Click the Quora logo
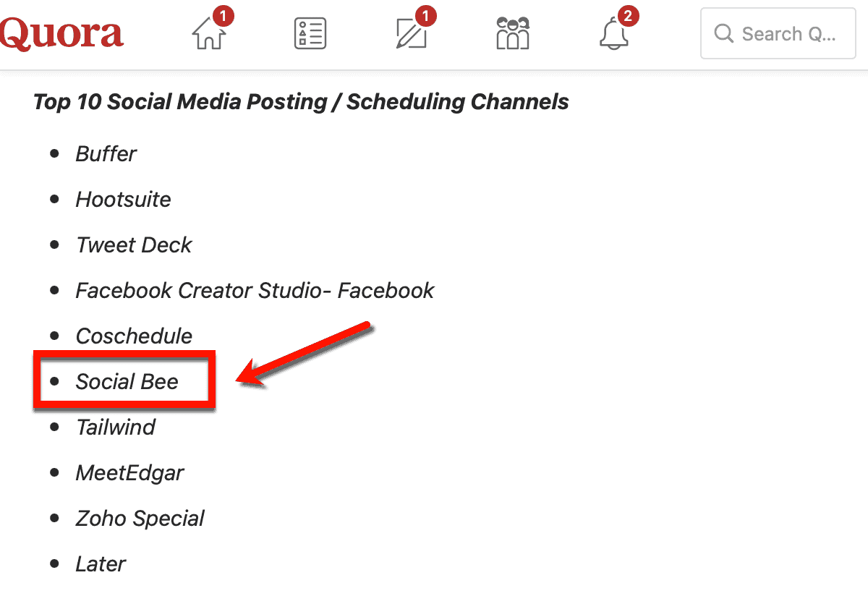 point(61,34)
